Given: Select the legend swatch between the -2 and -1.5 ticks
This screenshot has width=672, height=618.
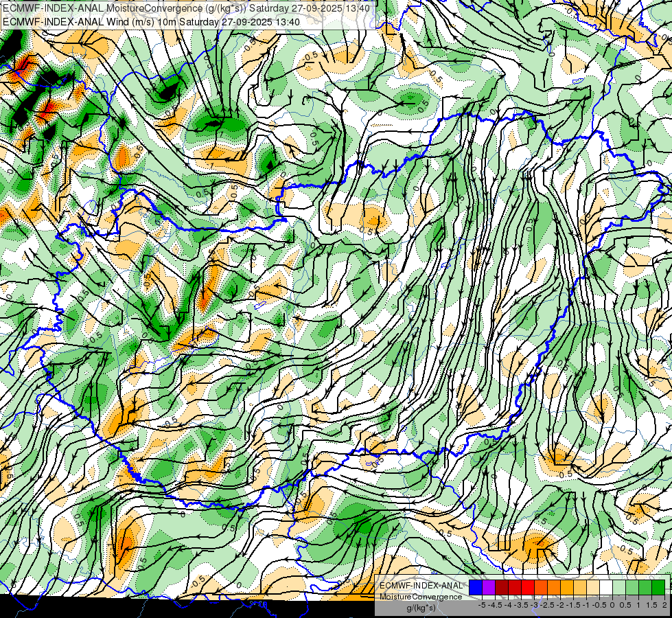Looking at the screenshot, I should [567, 587].
